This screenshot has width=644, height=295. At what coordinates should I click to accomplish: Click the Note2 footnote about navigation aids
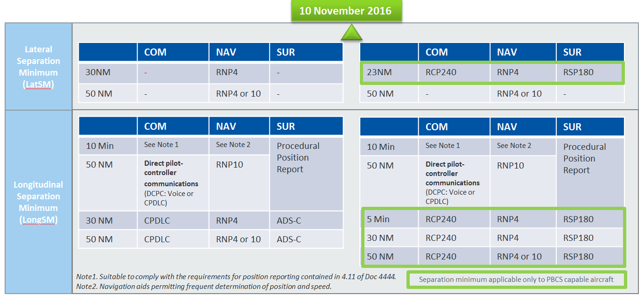tap(203, 286)
